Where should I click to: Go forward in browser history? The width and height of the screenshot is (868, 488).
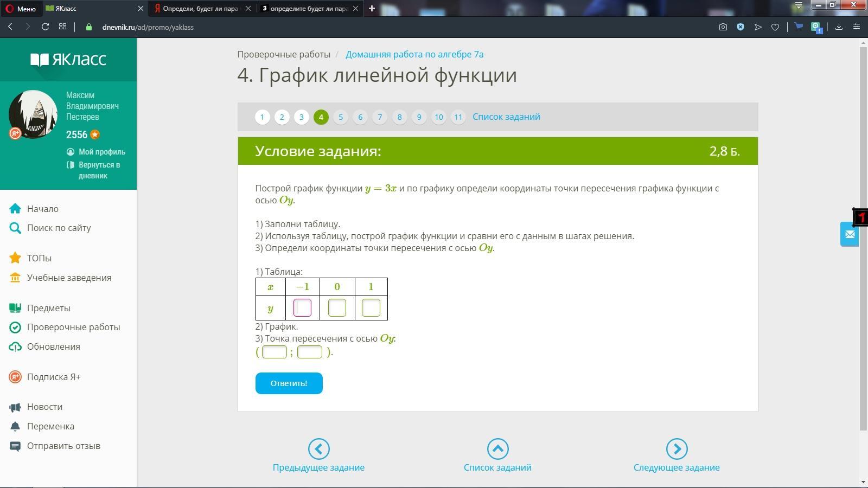coord(28,27)
